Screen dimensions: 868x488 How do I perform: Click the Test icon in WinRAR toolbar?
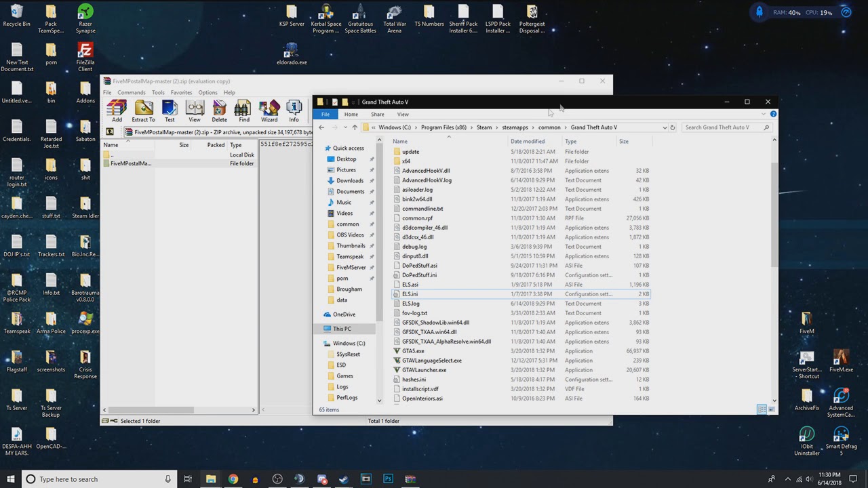point(170,111)
